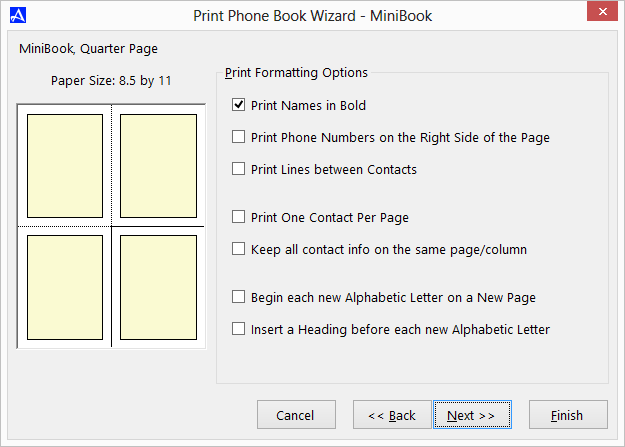Viewport: 625px width, 447px height.
Task: Toggle Insert a Heading before each Alphabetic Letter
Action: pyautogui.click(x=239, y=329)
